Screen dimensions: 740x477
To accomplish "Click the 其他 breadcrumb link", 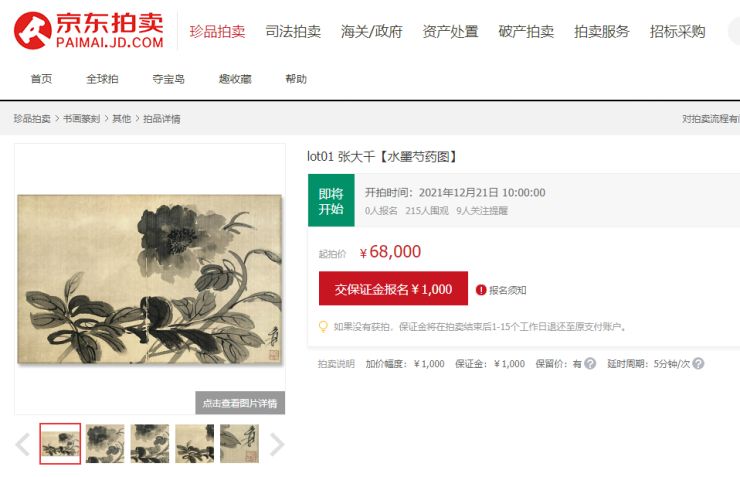I will pyautogui.click(x=121, y=118).
